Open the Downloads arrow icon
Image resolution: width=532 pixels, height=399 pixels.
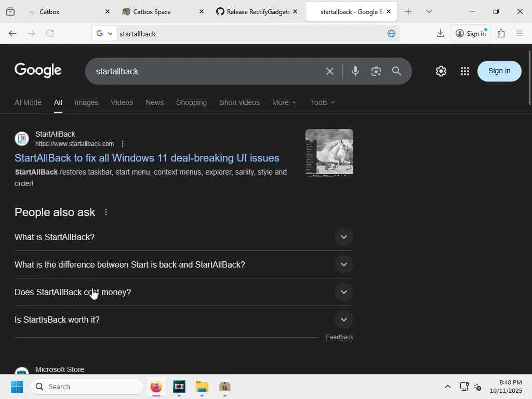pyautogui.click(x=440, y=33)
